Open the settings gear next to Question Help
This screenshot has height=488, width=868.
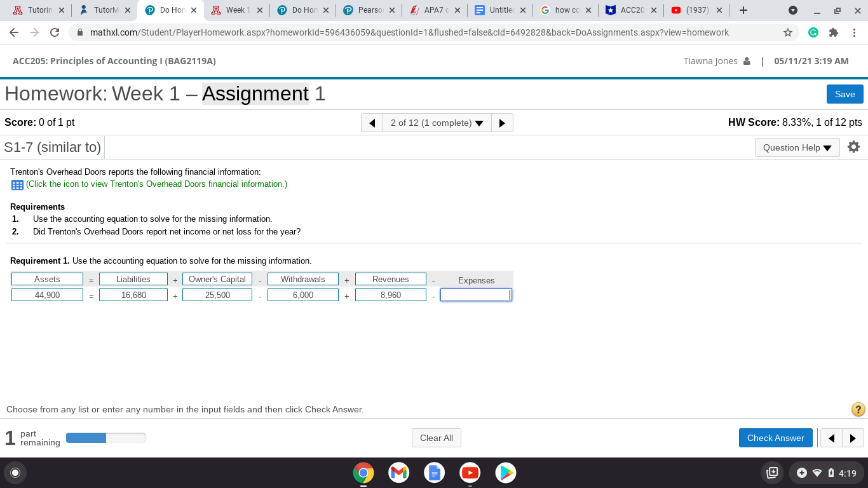click(x=853, y=147)
